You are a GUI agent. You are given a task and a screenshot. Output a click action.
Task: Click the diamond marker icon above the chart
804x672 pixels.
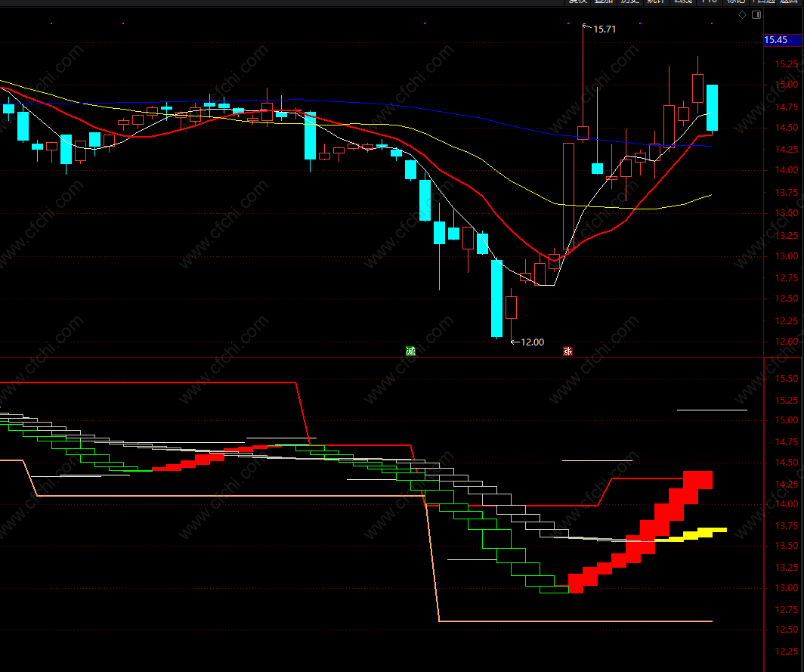[x=742, y=15]
